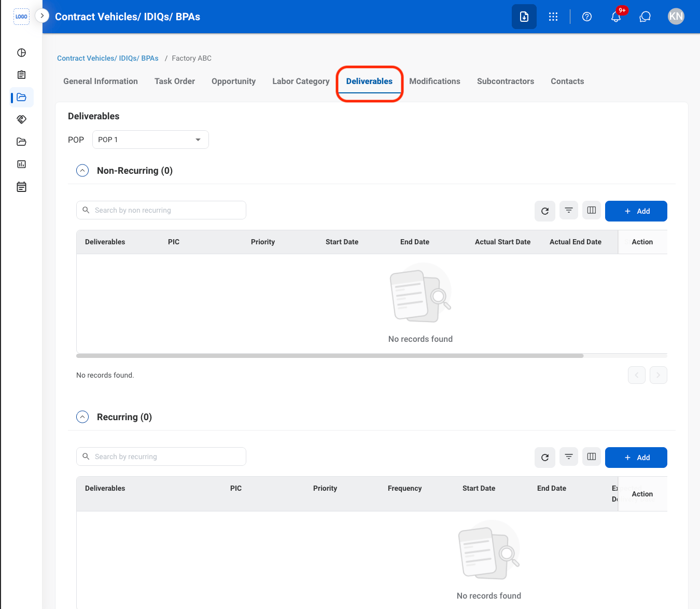This screenshot has width=700, height=609.
Task: Collapse the Recurring (0) section
Action: [82, 417]
